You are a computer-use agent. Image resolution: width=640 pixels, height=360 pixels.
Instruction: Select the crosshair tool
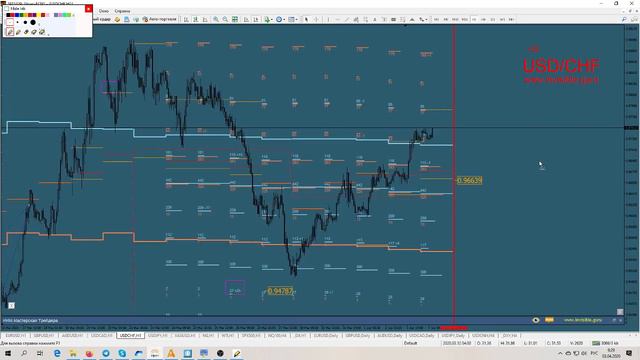coord(316,19)
